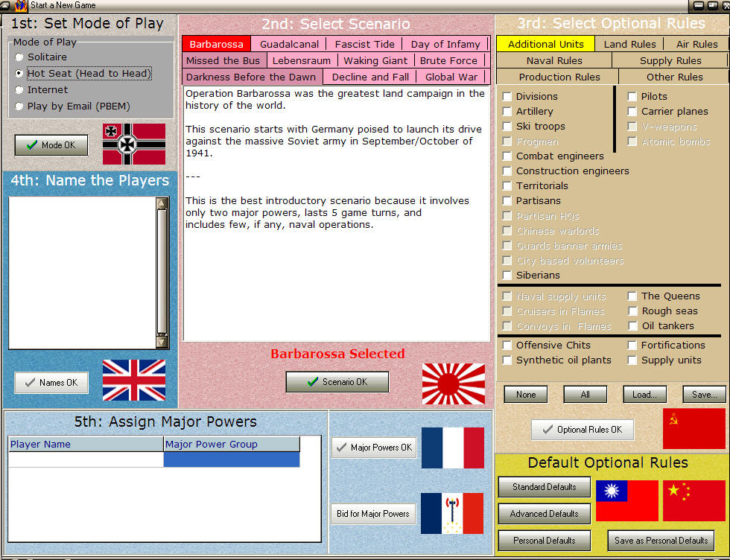The height and width of the screenshot is (560, 730).
Task: Click the Soviet Union flag
Action: (693, 429)
